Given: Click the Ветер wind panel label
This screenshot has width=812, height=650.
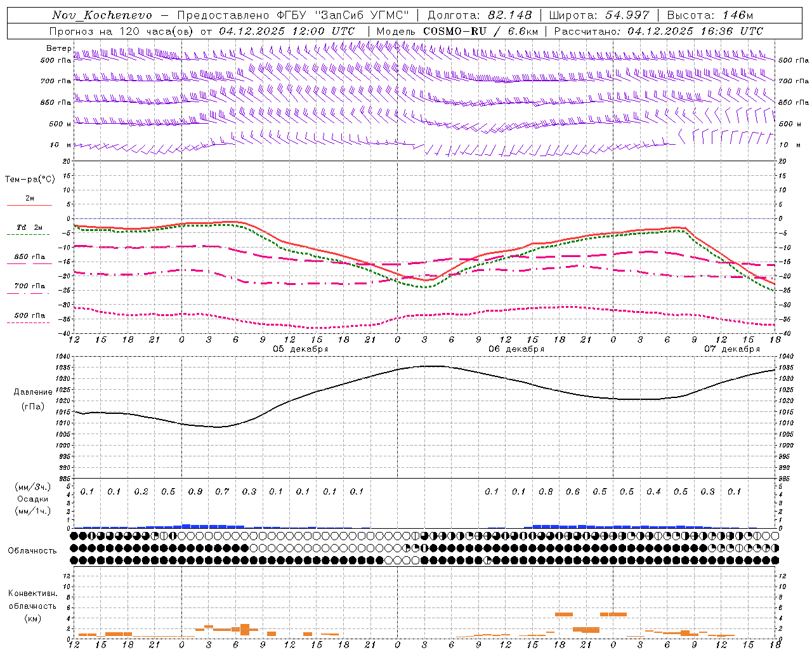Looking at the screenshot, I should pyautogui.click(x=58, y=48).
